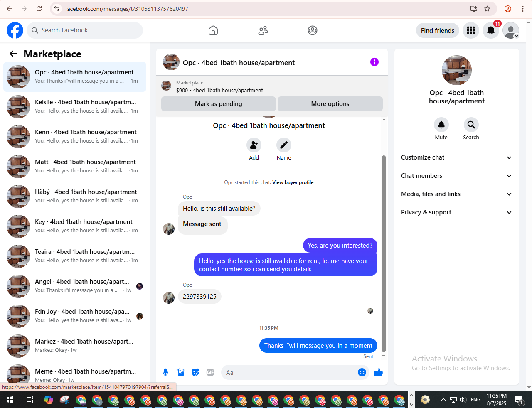Click 'Thanks i"will message you' bubble
The width and height of the screenshot is (532, 408).
(318, 346)
